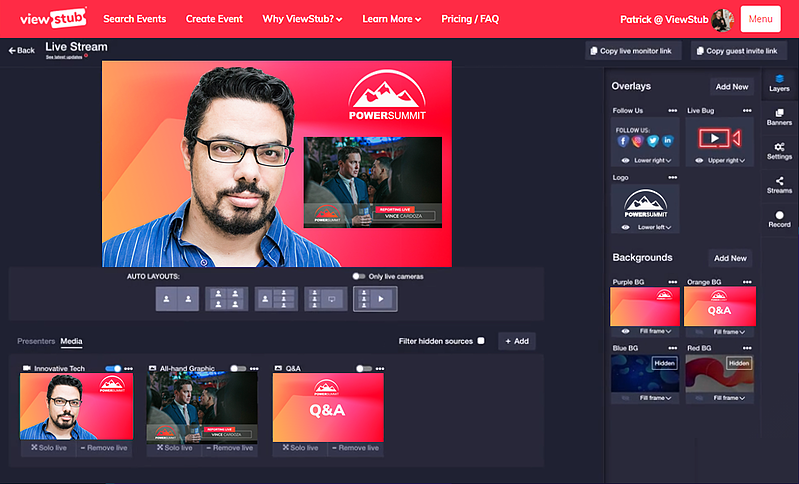Click the + Add media button
Image resolution: width=799 pixels, height=484 pixels.
pyautogui.click(x=517, y=341)
